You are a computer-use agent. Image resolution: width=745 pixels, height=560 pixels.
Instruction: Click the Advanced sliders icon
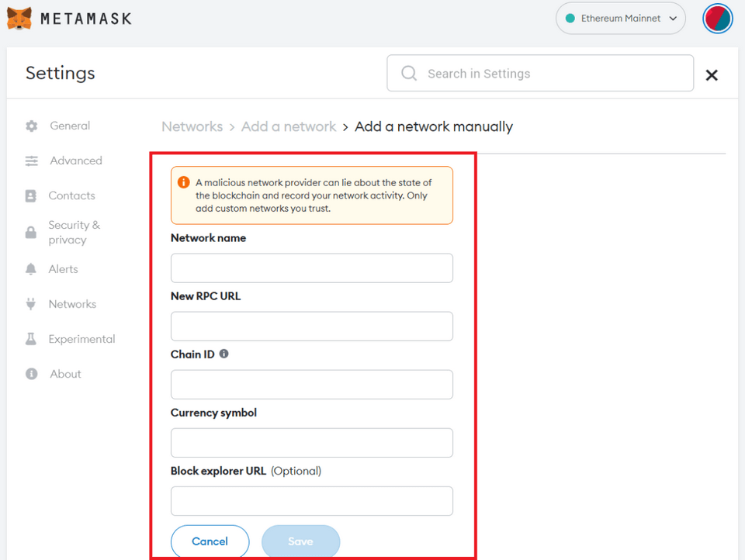point(31,161)
